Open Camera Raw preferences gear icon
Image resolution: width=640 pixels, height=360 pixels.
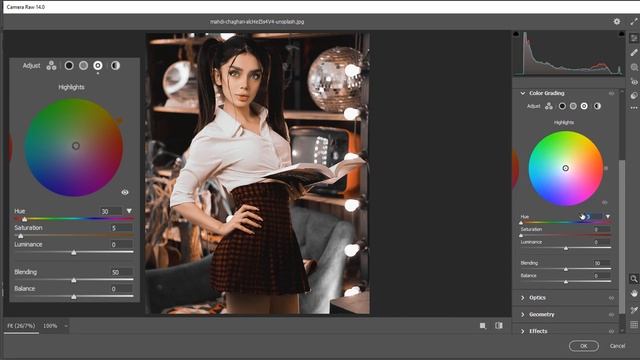[617, 22]
